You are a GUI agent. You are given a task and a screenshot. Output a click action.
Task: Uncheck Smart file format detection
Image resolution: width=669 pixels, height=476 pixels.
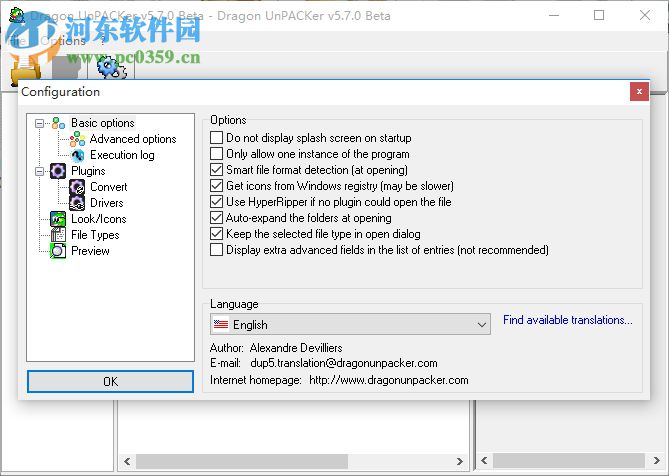(217, 170)
